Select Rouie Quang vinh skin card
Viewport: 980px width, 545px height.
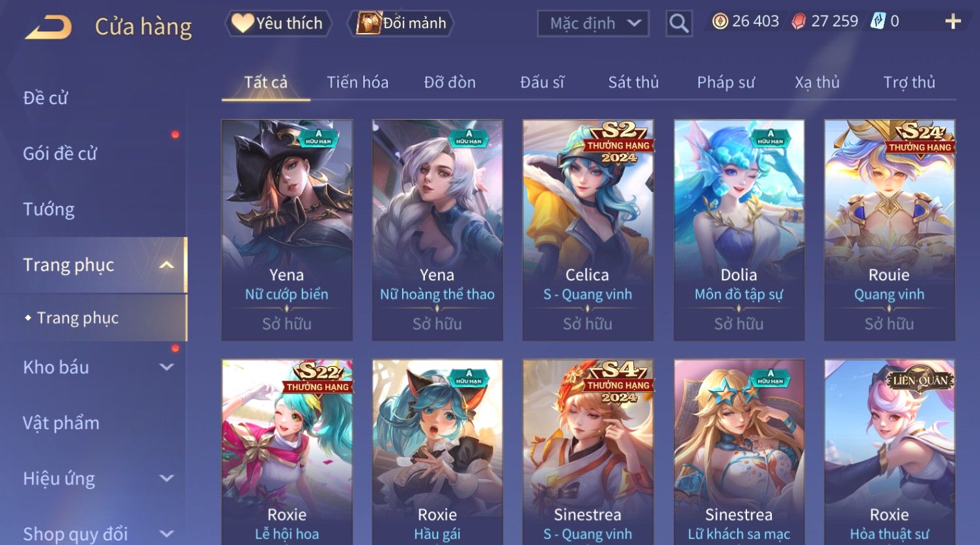[x=890, y=230]
